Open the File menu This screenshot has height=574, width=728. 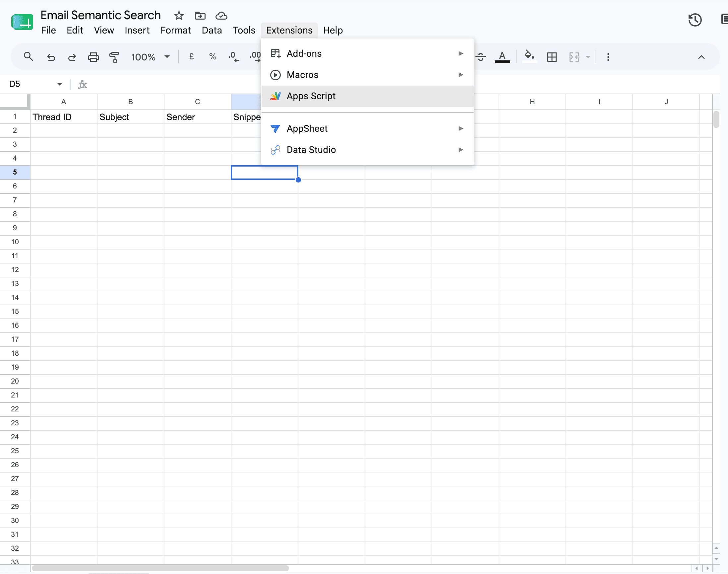48,30
